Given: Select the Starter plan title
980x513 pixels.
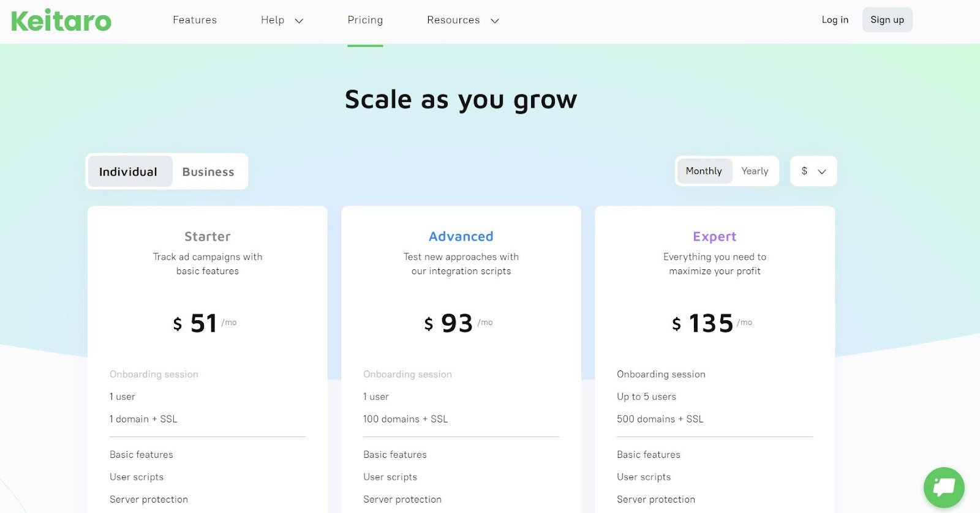Looking at the screenshot, I should coord(208,236).
